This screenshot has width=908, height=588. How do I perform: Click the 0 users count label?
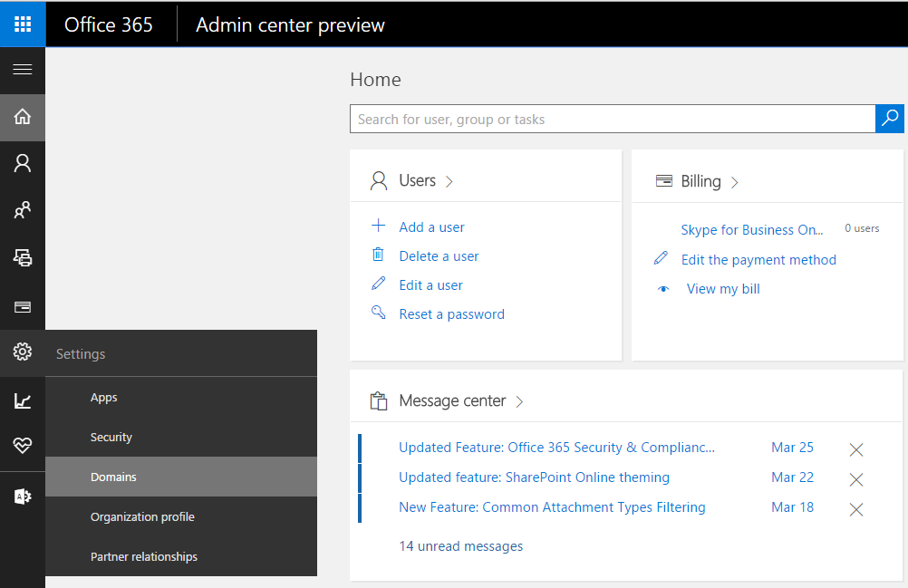862,228
